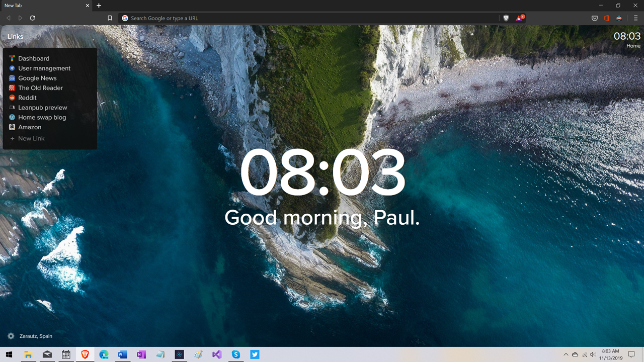Open the Brave Rewards BAT icon
This screenshot has width=644, height=362.
click(x=519, y=18)
